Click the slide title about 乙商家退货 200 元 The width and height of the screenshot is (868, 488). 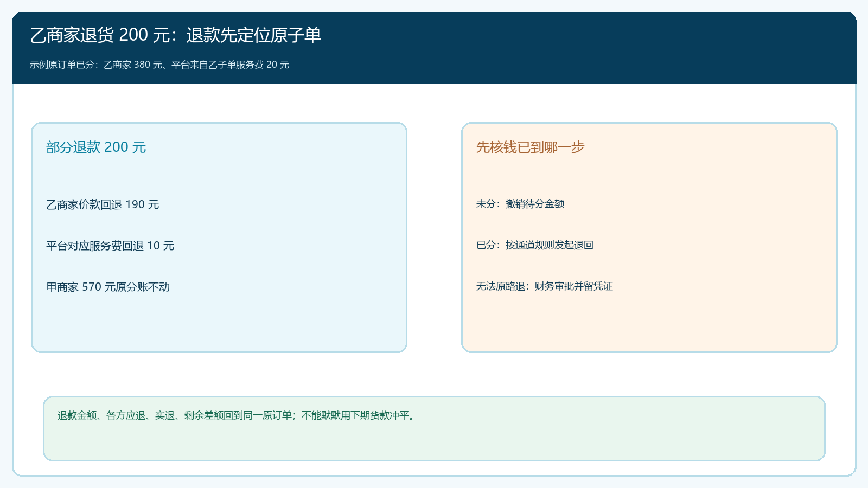[x=175, y=35]
